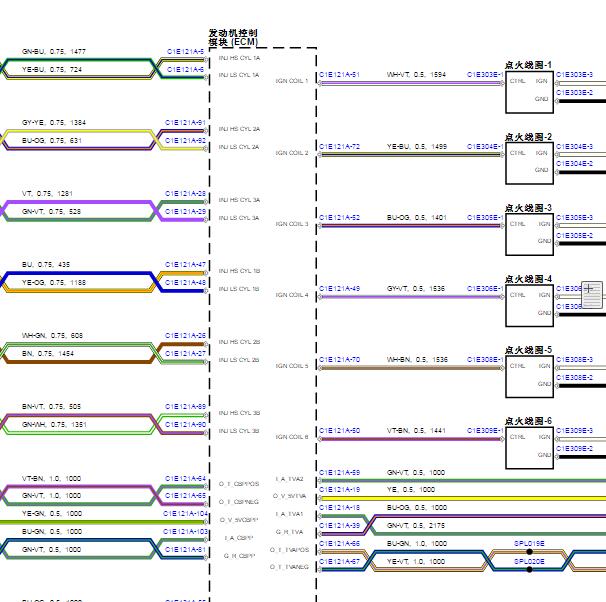Click wire label GN-BU, 0.75, 1477
This screenshot has width=606, height=602.
[x=54, y=51]
